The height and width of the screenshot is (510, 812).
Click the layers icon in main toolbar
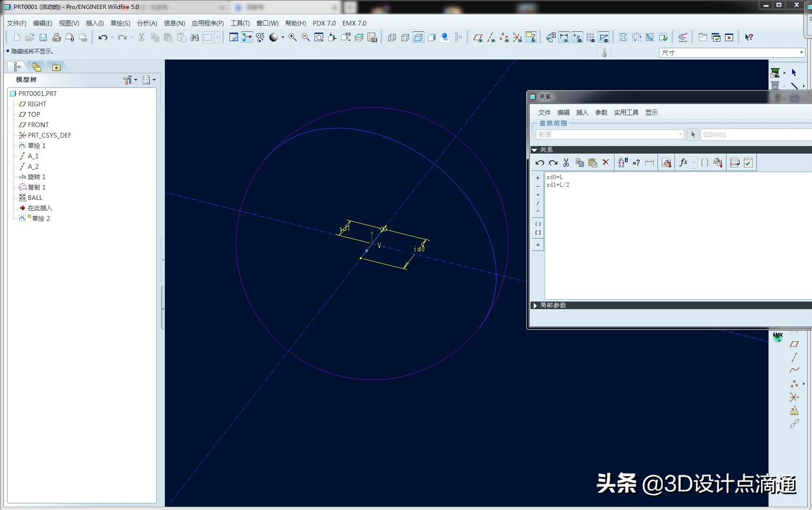(359, 37)
